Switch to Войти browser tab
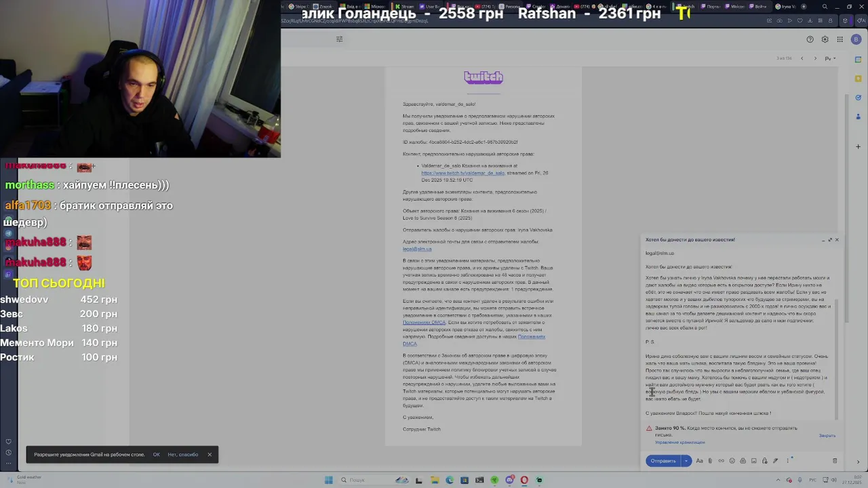This screenshot has width=868, height=488. [757, 7]
